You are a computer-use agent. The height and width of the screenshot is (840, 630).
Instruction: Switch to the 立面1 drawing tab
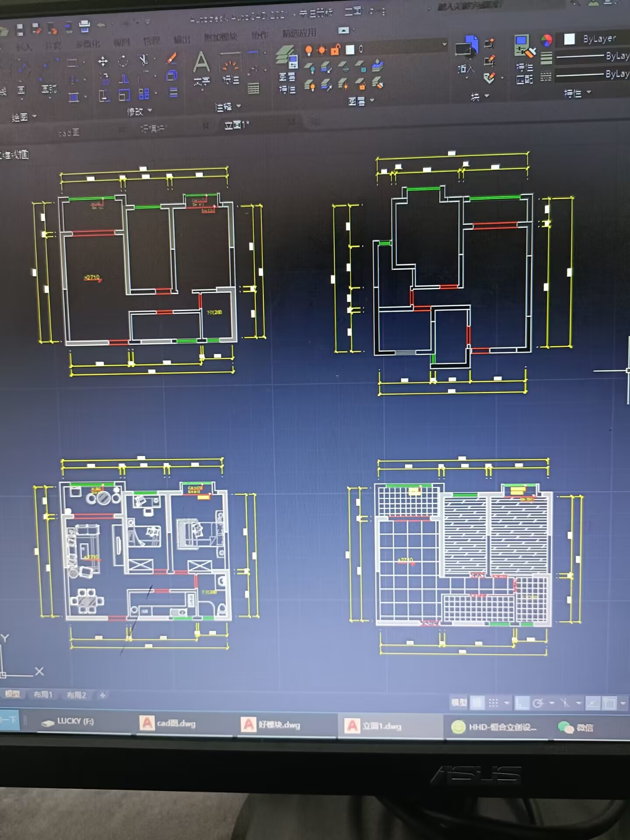(x=237, y=126)
